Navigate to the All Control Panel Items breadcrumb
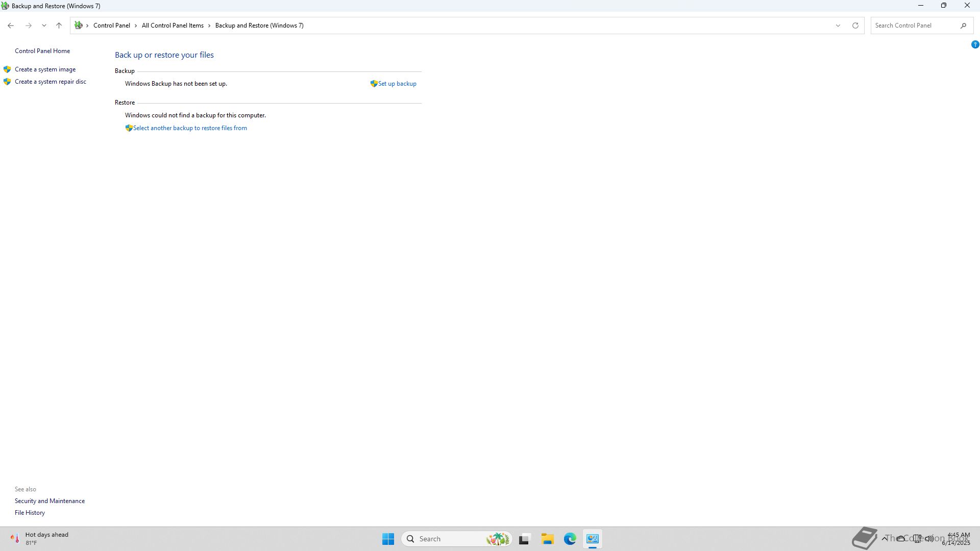This screenshot has height=551, width=980. click(x=173, y=26)
